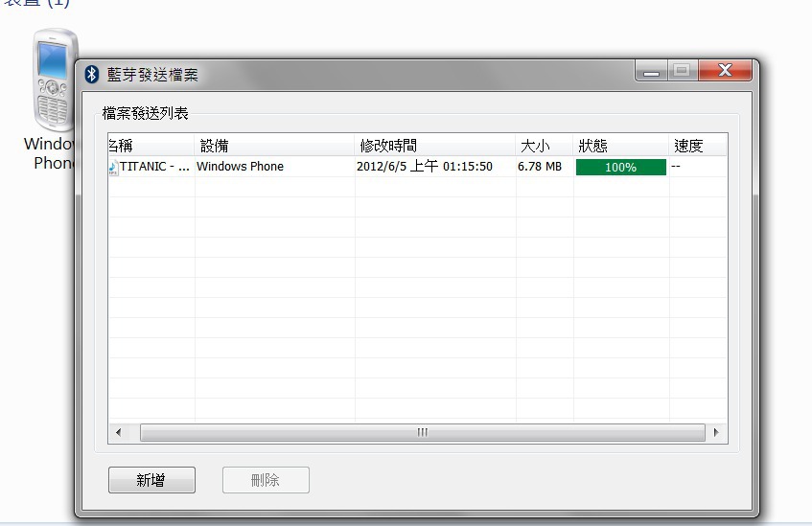812x526 pixels.
Task: Click the right arrow of horizontal scrollbar
Action: tap(716, 432)
